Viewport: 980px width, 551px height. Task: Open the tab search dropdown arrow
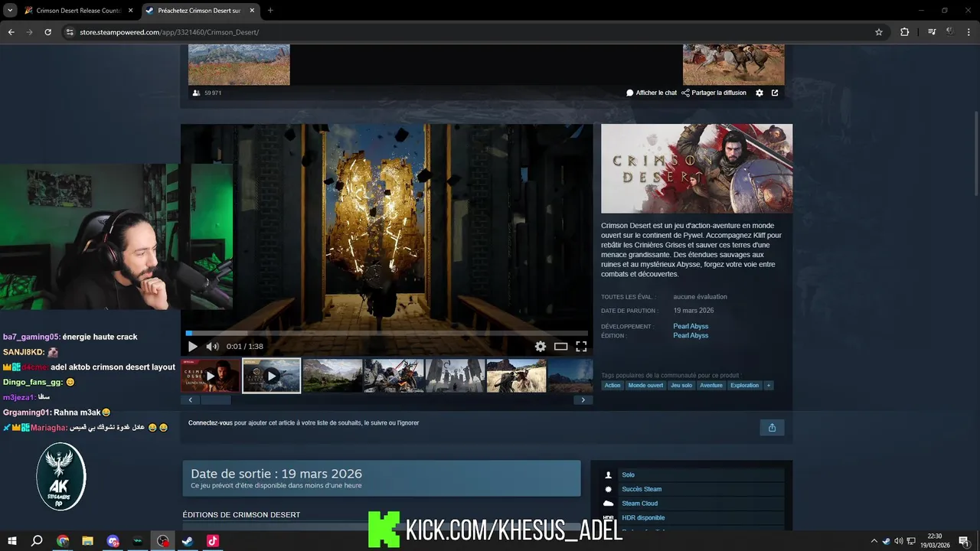(10, 11)
